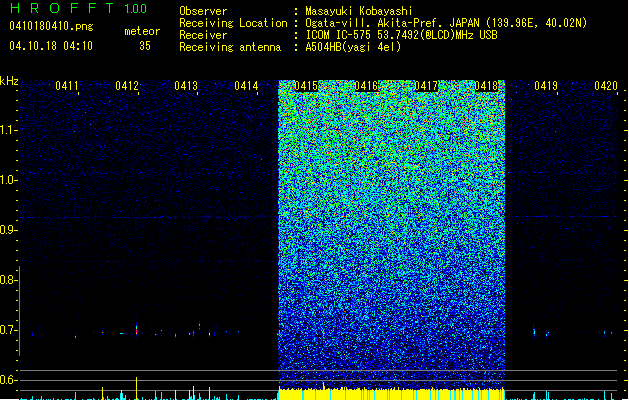Click the 0413 time marker
Image resolution: width=629 pixels, height=400 pixels.
(x=186, y=86)
